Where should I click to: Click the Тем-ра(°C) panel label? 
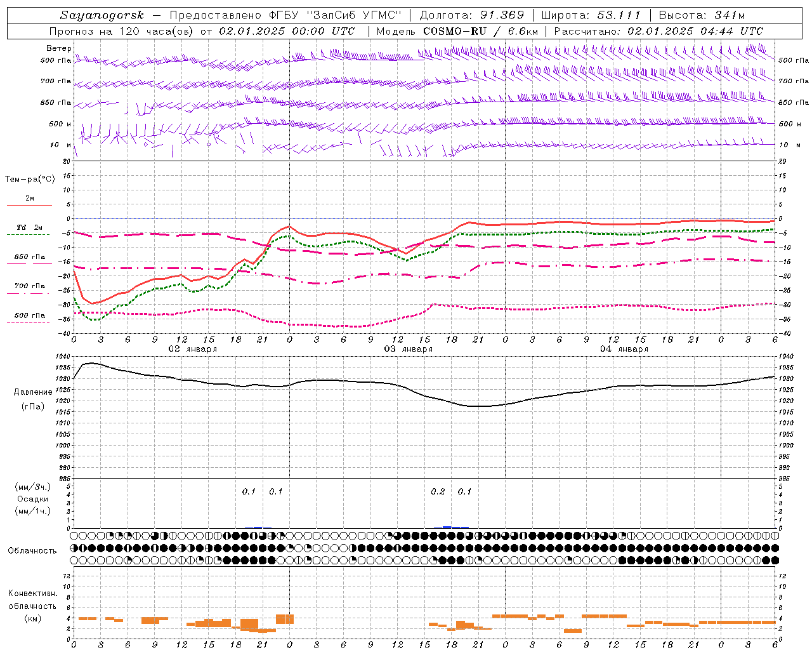click(x=30, y=180)
